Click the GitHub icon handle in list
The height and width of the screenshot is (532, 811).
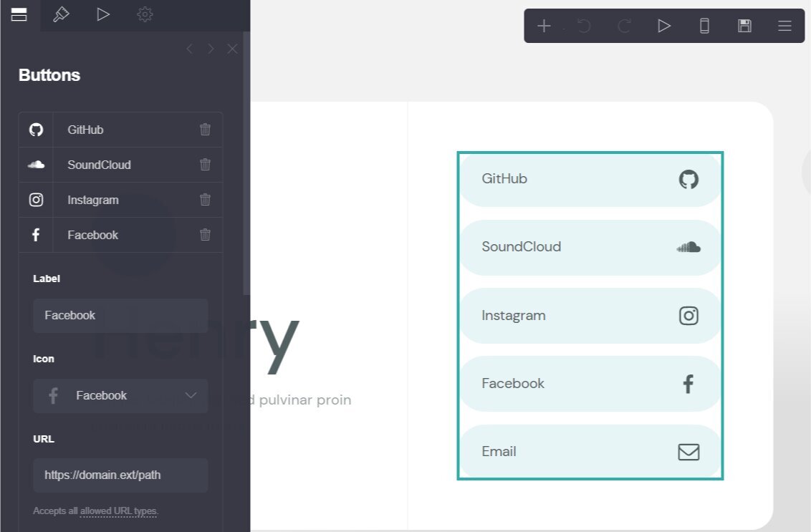click(x=37, y=130)
